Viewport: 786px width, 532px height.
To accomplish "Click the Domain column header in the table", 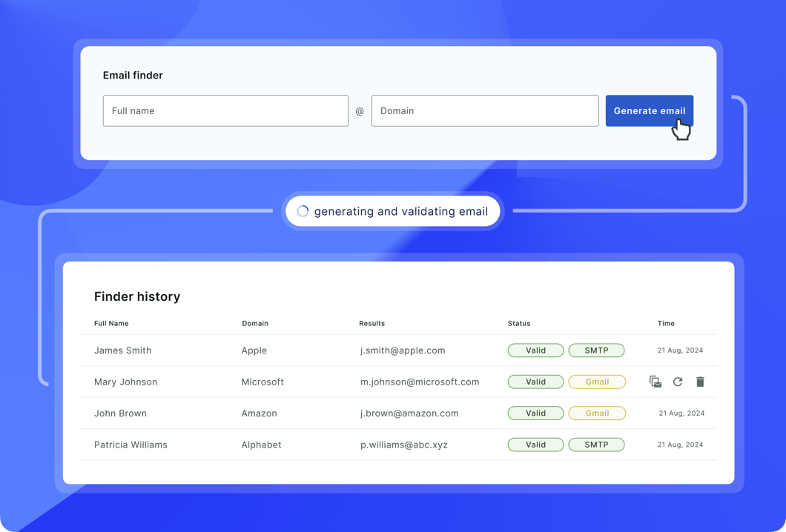I will 255,323.
